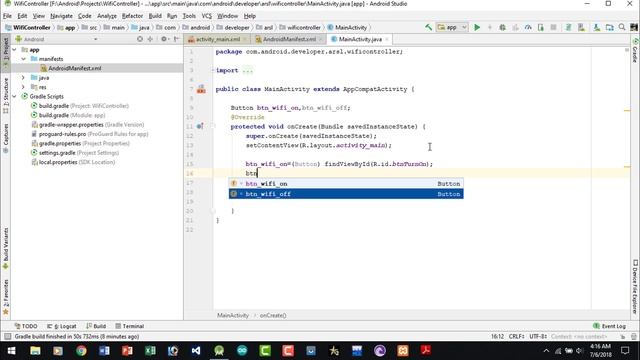Change CRLF line separator in status bar
Viewport: 640px width, 360px height.
tap(516, 336)
